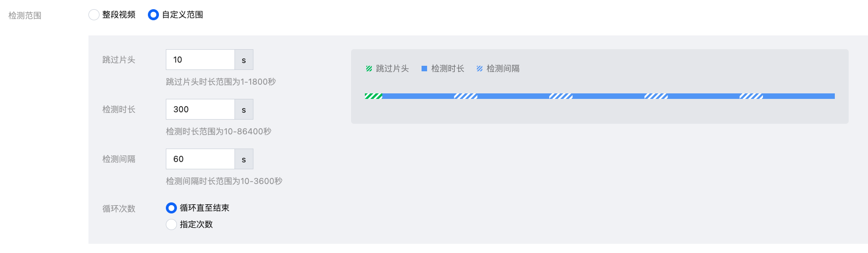The height and width of the screenshot is (253, 868).
Task: Click the third striped interval on timeline
Action: coord(656,96)
